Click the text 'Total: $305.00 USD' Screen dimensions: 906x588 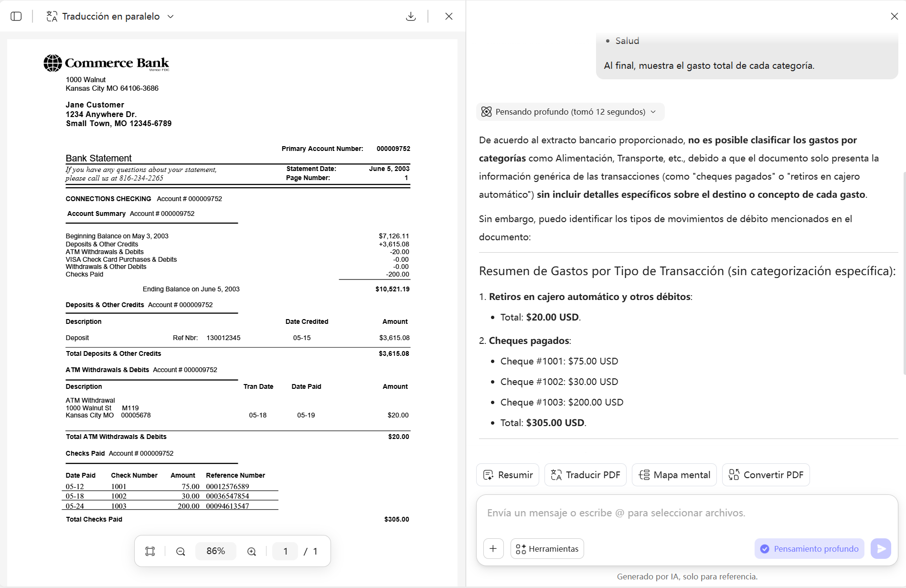coord(543,423)
